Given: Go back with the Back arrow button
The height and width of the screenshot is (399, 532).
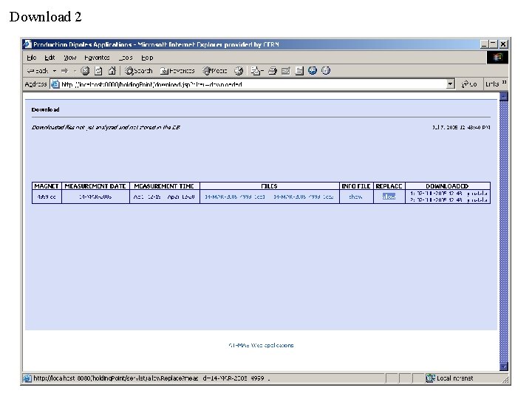Looking at the screenshot, I should [x=38, y=71].
